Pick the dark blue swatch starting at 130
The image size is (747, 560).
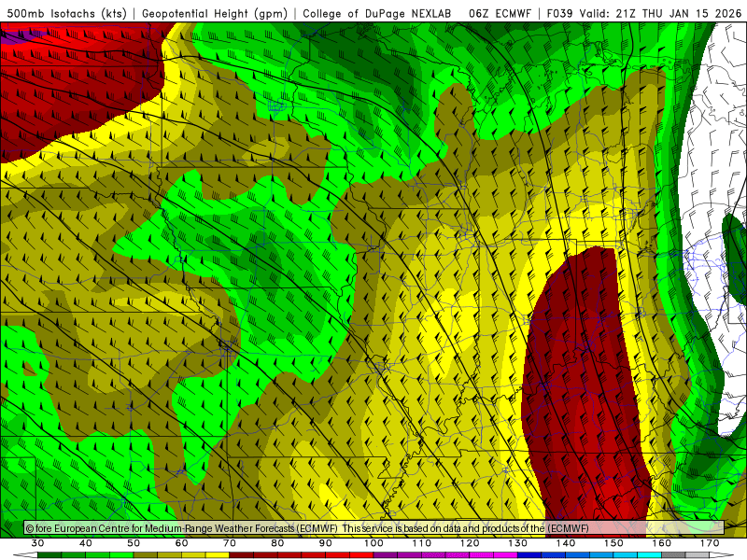coord(529,555)
